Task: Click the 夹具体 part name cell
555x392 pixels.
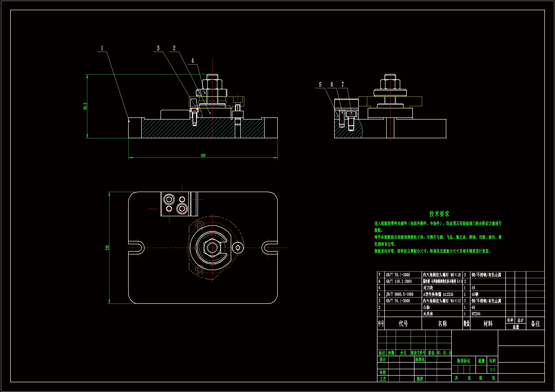Action: (428, 314)
